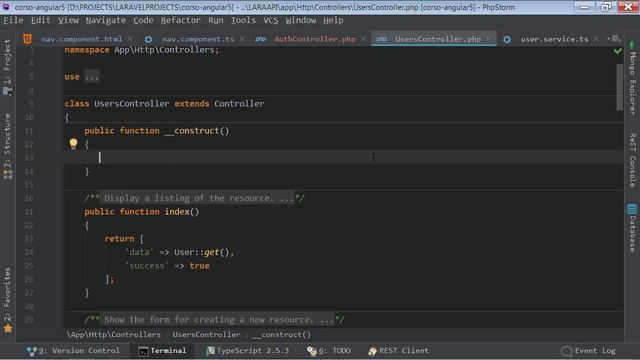Screen dimensions: 640x360
Task: Click the Version Control branch icon
Action: [31, 351]
